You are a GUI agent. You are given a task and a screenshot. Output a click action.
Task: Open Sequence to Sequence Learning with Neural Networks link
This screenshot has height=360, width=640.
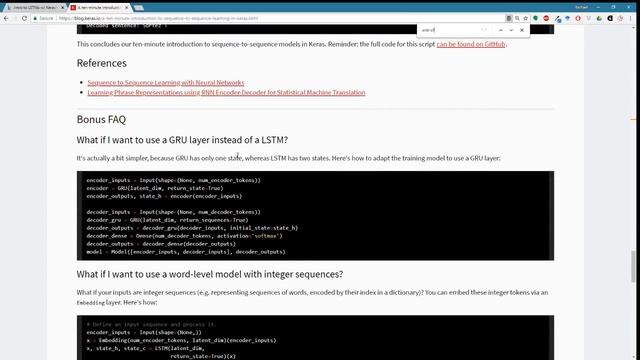[x=166, y=82]
